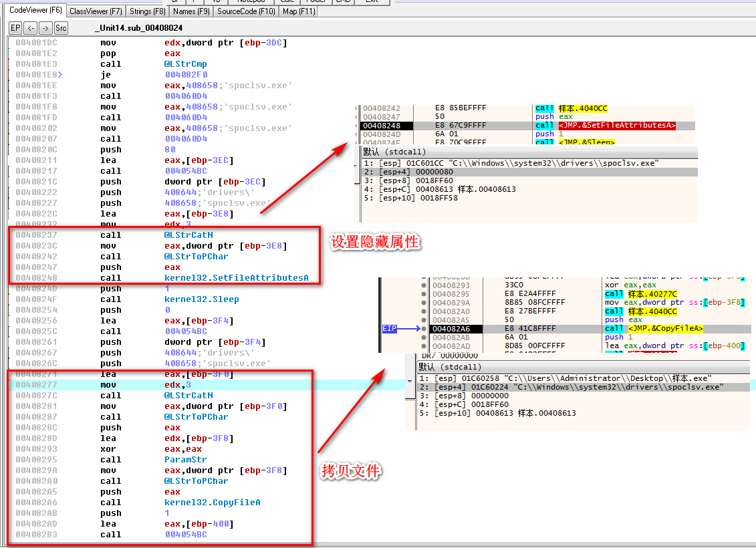Toggle breakpoint dot at address 004082A0

click(x=423, y=311)
